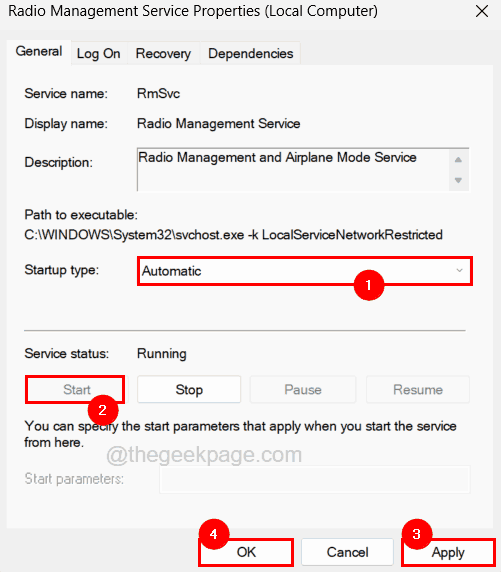Switch to the General tab
Image resolution: width=501 pixels, height=572 pixels.
tap(39, 52)
